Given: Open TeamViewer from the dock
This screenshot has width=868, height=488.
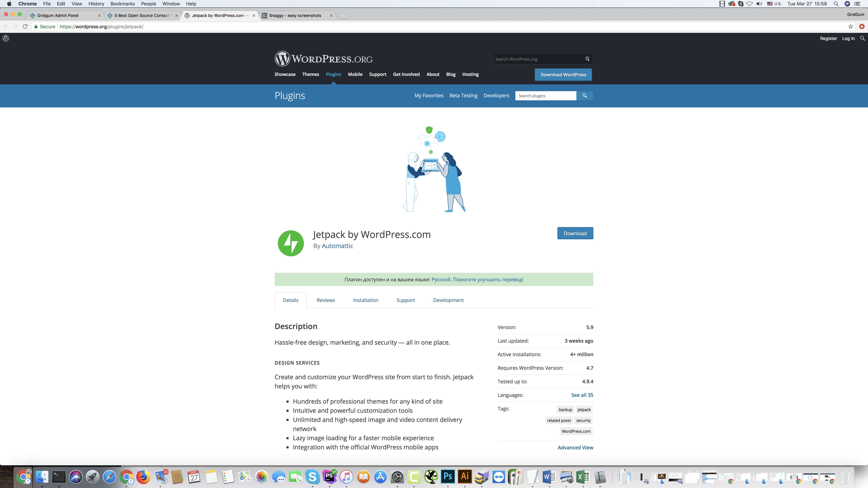Looking at the screenshot, I should pyautogui.click(x=498, y=477).
